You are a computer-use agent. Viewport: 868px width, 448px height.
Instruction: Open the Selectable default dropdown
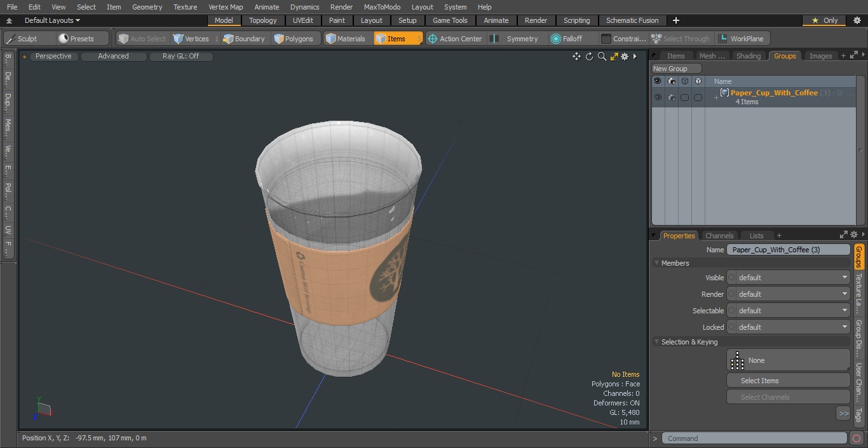point(793,311)
